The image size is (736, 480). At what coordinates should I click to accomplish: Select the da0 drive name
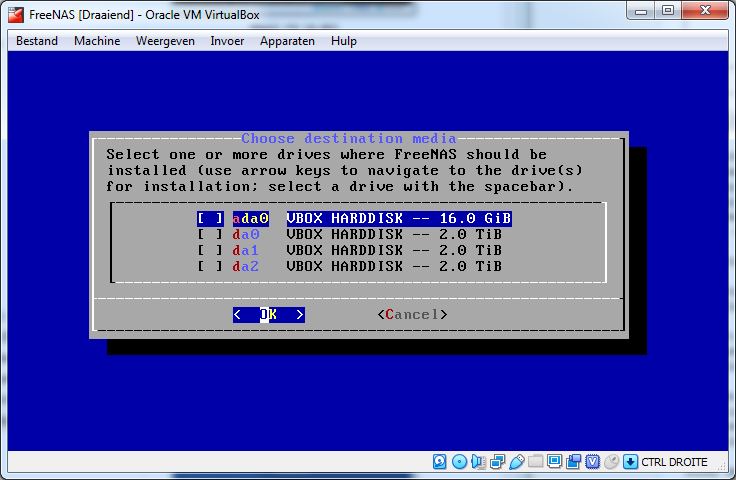pyautogui.click(x=245, y=234)
